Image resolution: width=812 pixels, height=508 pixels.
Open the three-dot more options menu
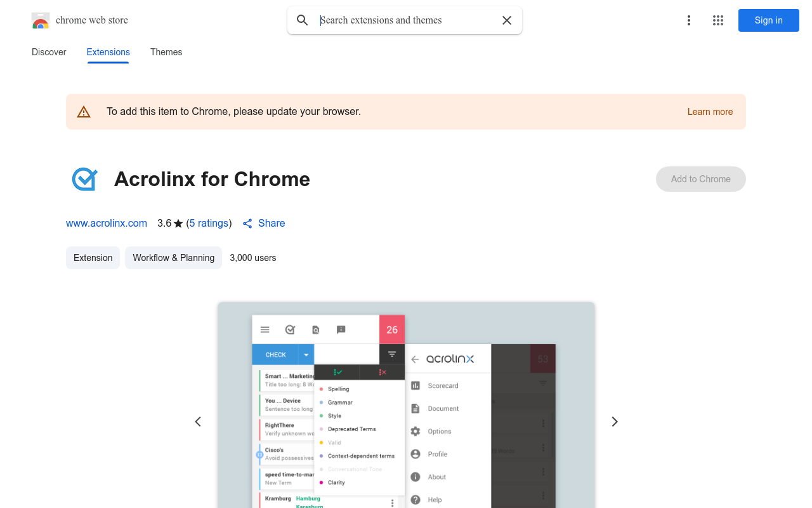tap(689, 20)
